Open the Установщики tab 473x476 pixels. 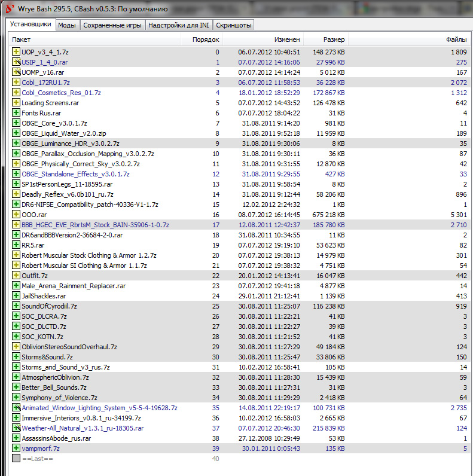(30, 25)
